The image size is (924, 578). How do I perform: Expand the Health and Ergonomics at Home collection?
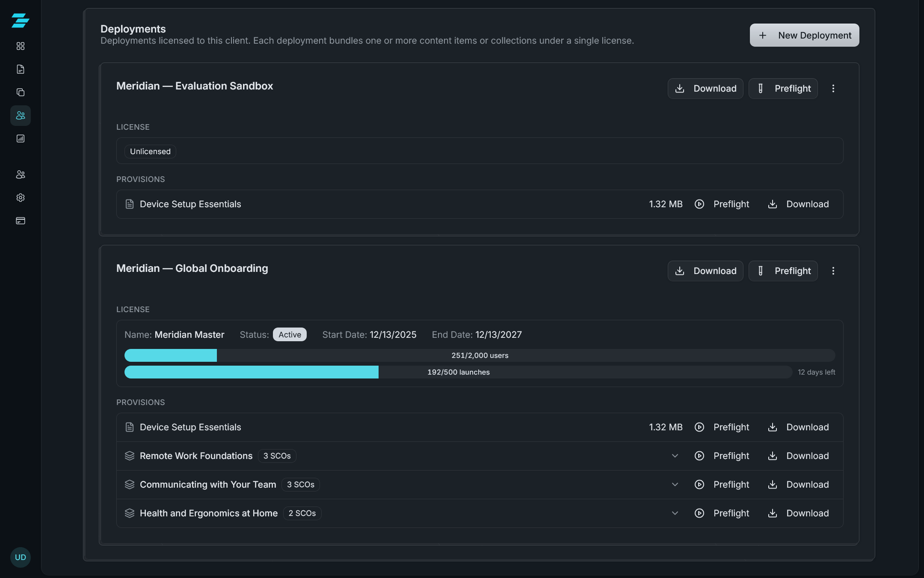pos(675,513)
